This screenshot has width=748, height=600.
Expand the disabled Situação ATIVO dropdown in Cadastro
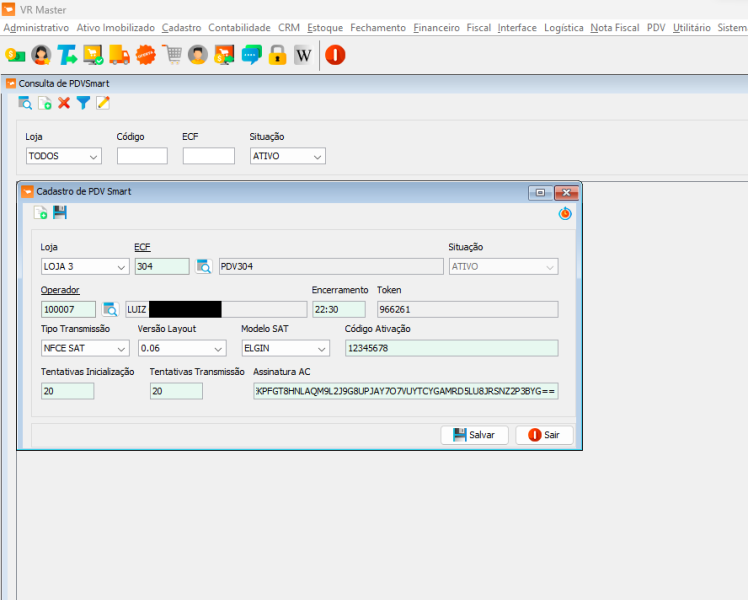pos(503,266)
